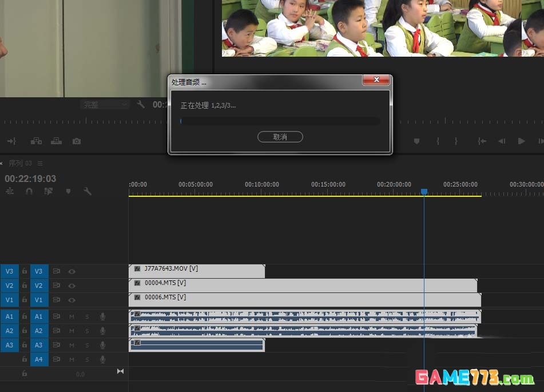
Task: Click the timeline timecode 00:22:19:03
Action: 30,179
